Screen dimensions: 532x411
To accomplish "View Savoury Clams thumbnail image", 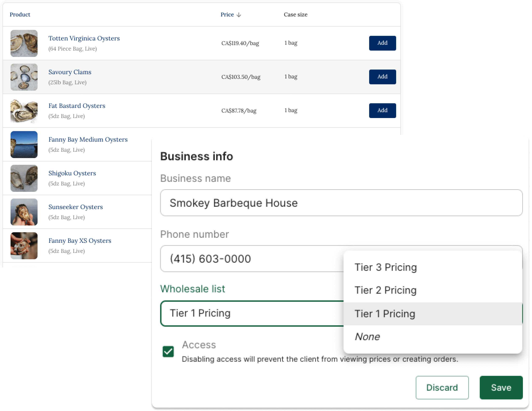I will coord(24,77).
